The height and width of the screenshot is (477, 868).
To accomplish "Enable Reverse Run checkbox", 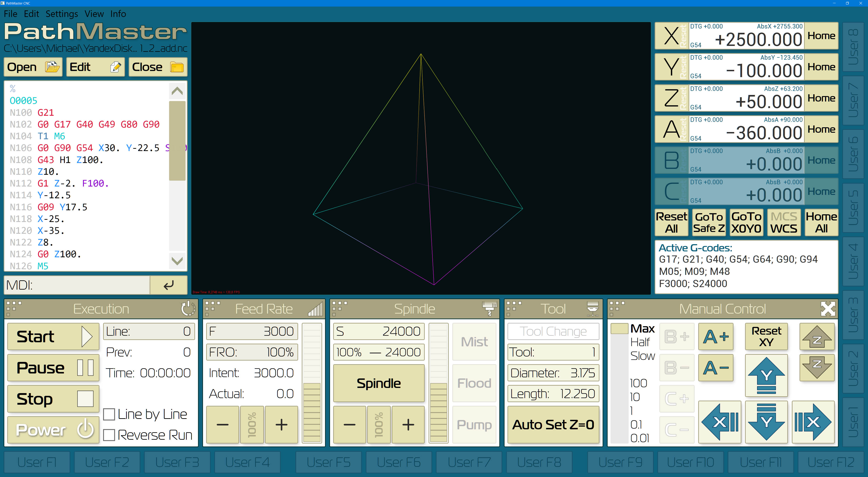I will (109, 435).
